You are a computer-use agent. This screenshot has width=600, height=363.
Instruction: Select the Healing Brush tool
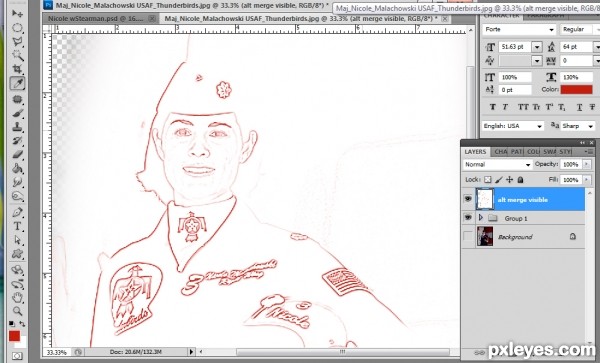pyautogui.click(x=17, y=99)
